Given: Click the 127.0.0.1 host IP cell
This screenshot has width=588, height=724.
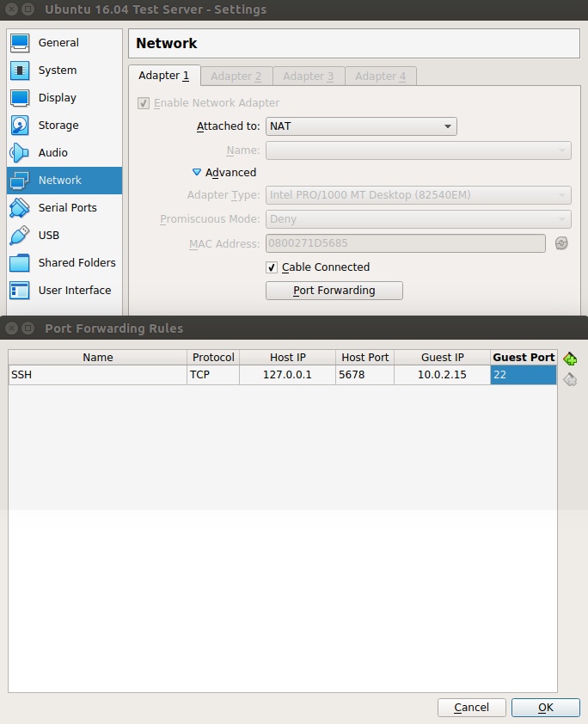Looking at the screenshot, I should click(287, 375).
